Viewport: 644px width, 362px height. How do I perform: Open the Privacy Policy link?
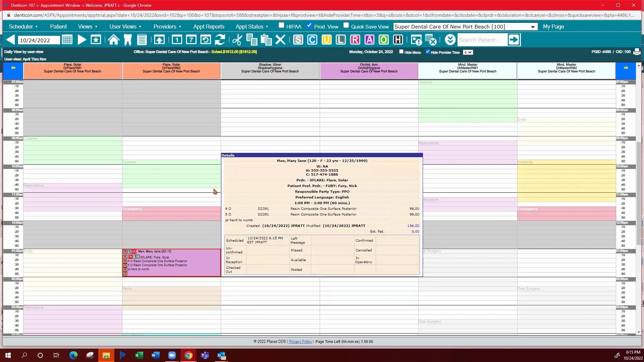tap(300, 342)
